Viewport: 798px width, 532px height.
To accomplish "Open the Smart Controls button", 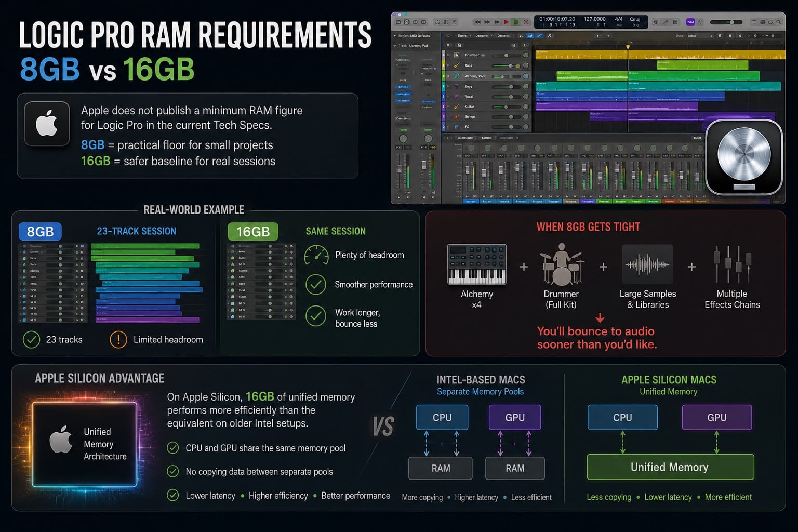I will (437, 22).
